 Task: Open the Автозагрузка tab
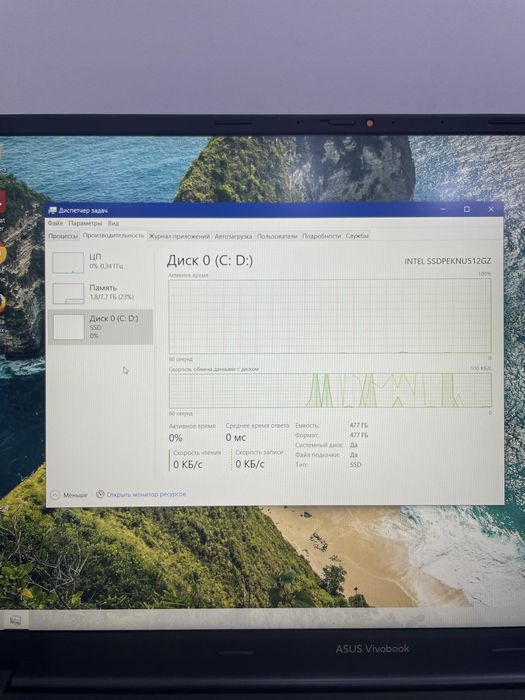(x=233, y=236)
